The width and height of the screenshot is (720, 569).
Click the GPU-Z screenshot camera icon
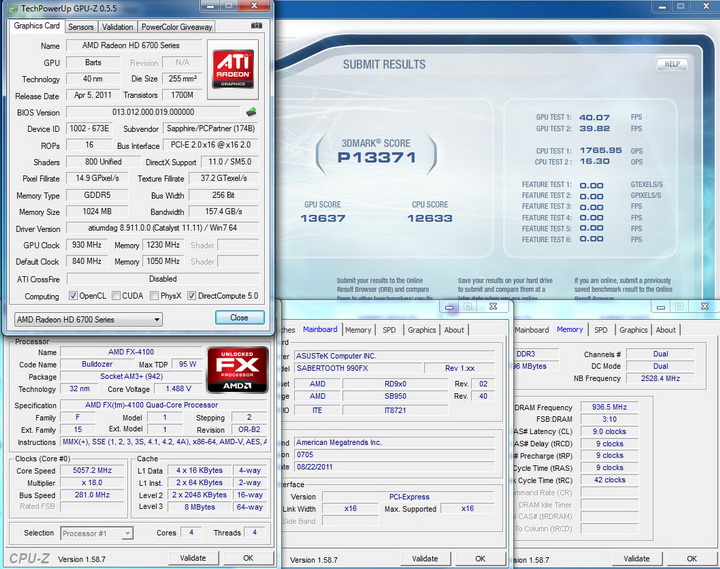pos(257,26)
